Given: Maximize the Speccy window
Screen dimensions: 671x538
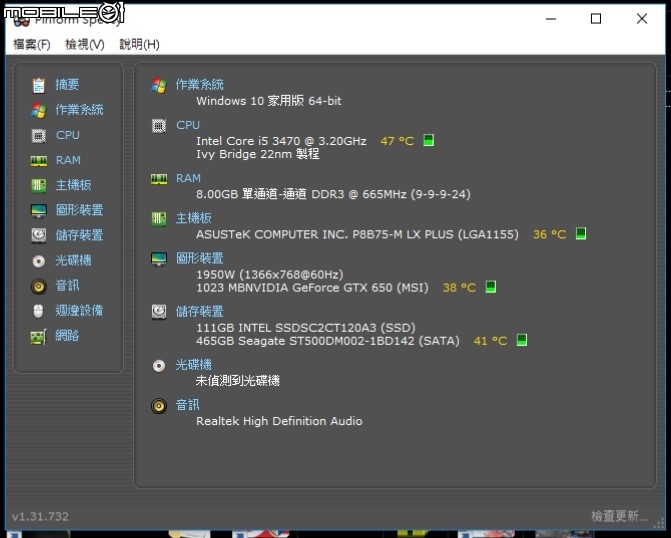Looking at the screenshot, I should coord(596,18).
